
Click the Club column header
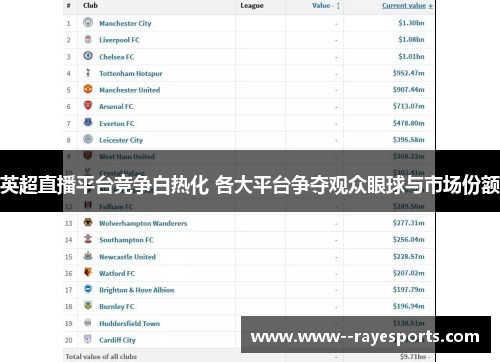(x=90, y=5)
